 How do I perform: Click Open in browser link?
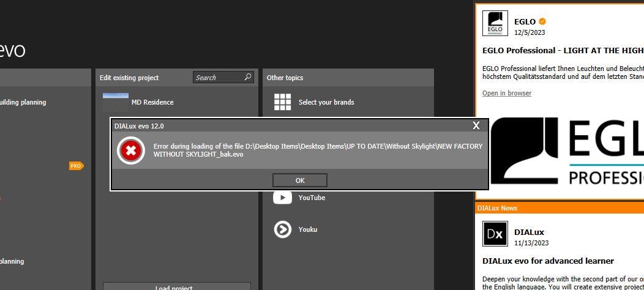[x=507, y=93]
